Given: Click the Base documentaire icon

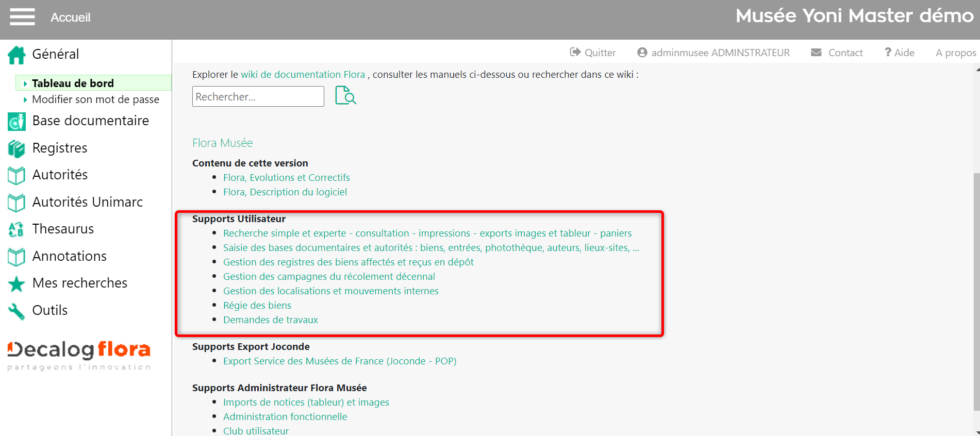Looking at the screenshot, I should point(16,122).
